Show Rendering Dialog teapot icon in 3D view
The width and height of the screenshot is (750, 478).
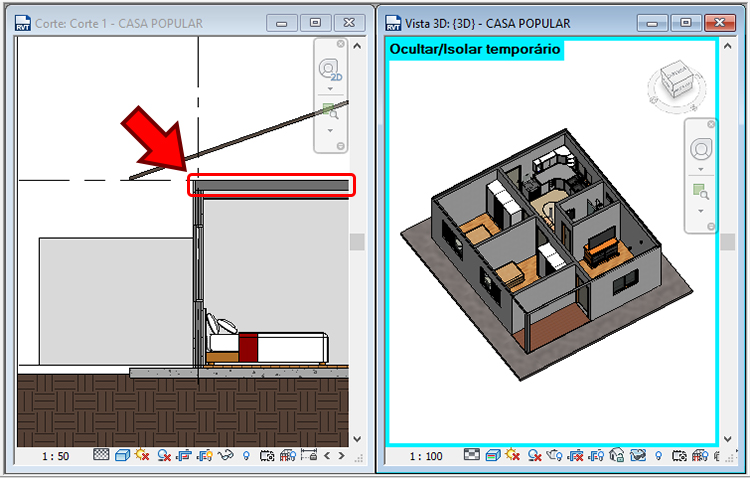[x=554, y=455]
